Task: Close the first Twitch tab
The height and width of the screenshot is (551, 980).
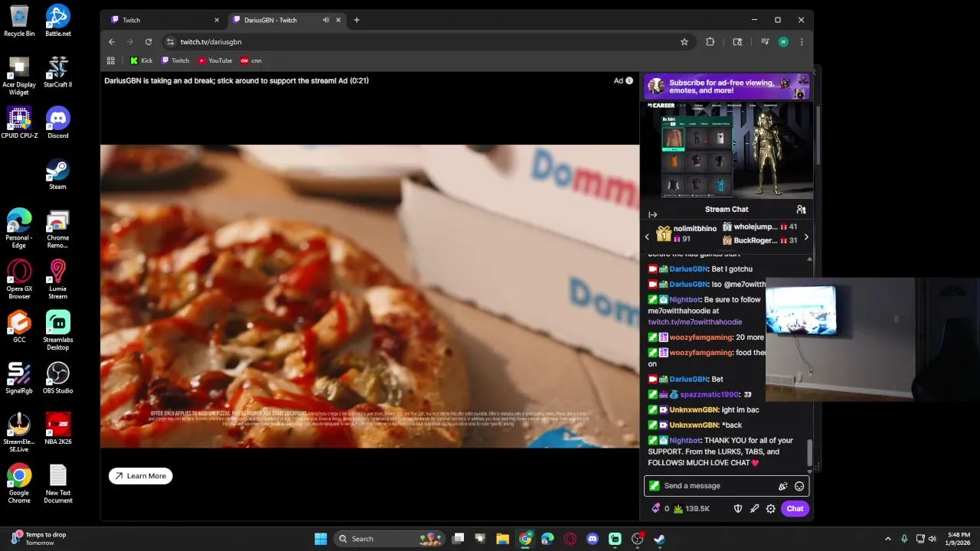Action: coord(217,20)
